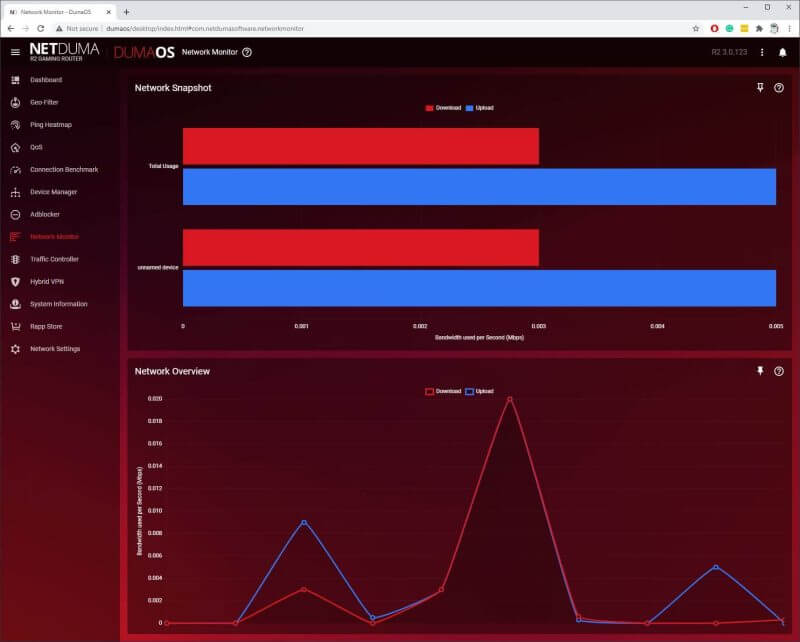Go to Traffic Controller page
The width and height of the screenshot is (800, 642).
click(54, 259)
